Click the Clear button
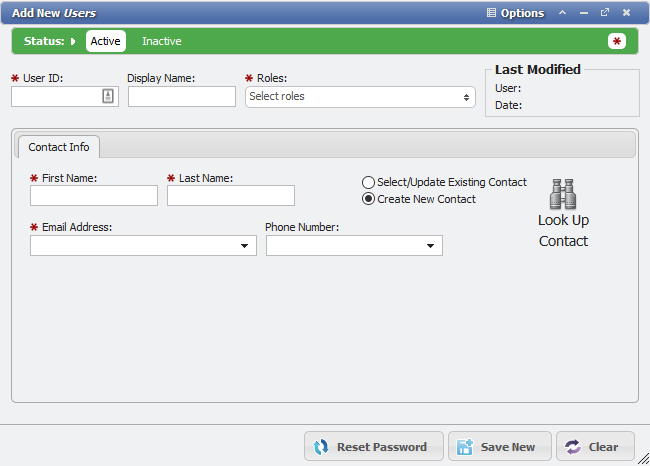The width and height of the screenshot is (650, 466). tap(595, 447)
